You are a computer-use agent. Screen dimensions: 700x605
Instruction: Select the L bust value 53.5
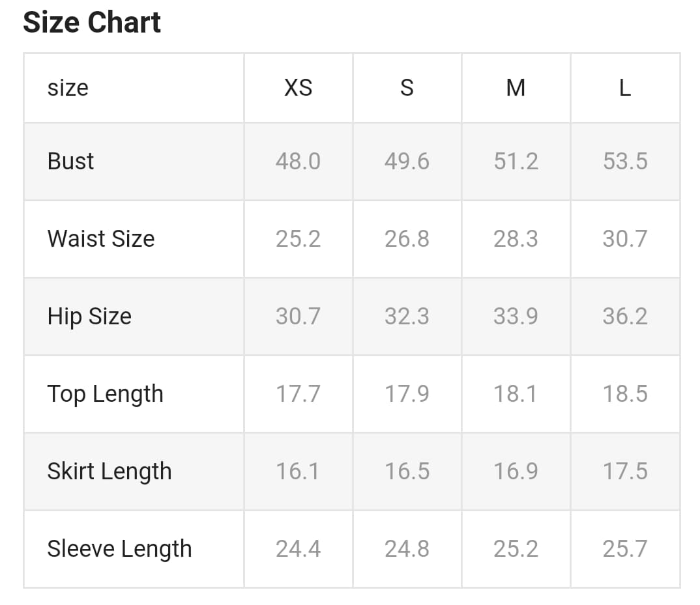pyautogui.click(x=624, y=161)
